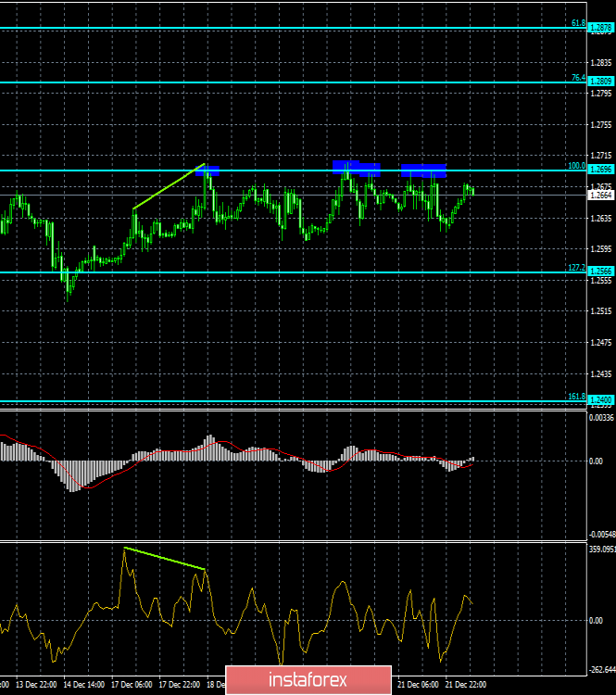Click the 161.8 Fibonacci level label
The width and height of the screenshot is (616, 695).
[576, 397]
